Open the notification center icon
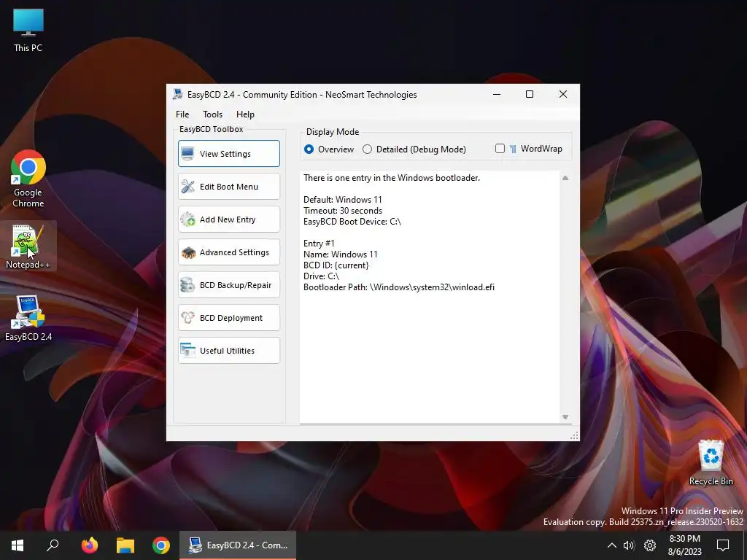 pos(723,545)
